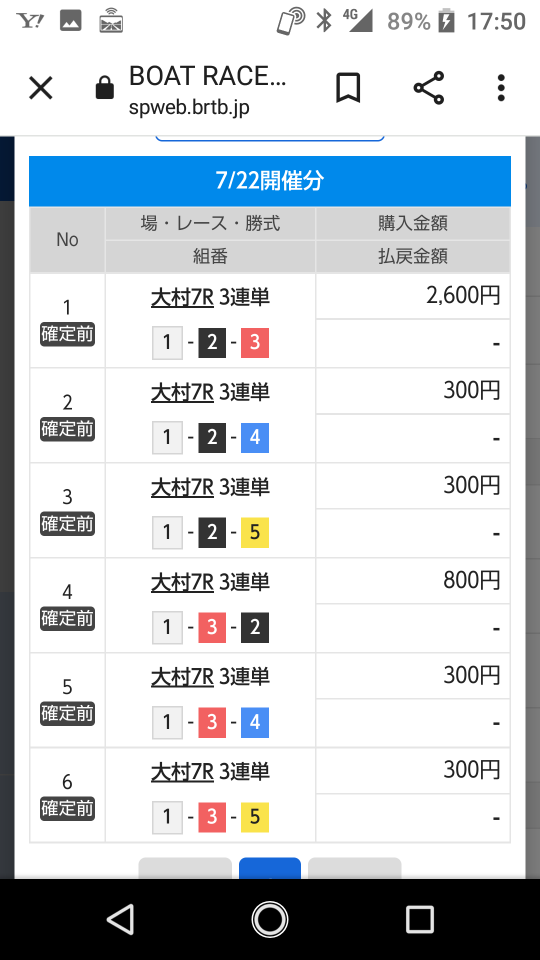The image size is (540, 960).
Task: Tap the Android home circle button
Action: pyautogui.click(x=270, y=919)
